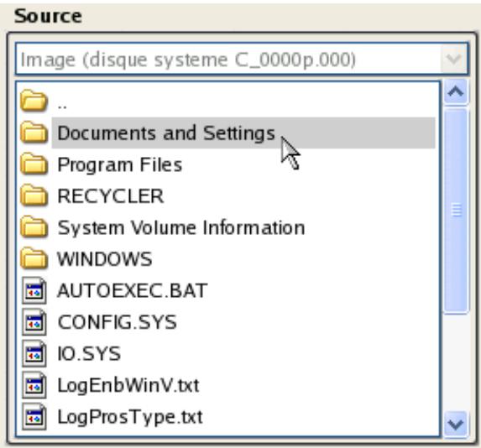Select the IO.SYS file name
The width and height of the screenshot is (481, 448).
pyautogui.click(x=89, y=354)
